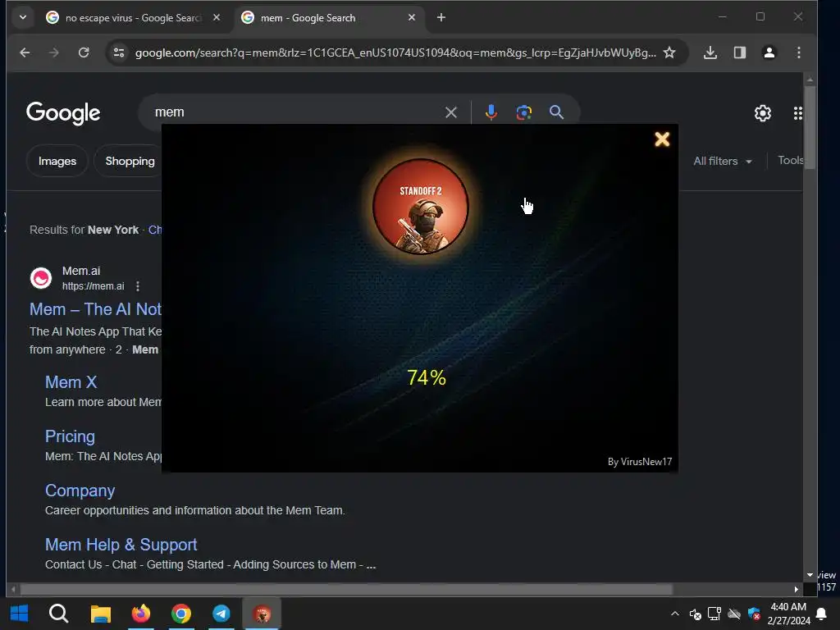Open the Mem X sitelink
Image resolution: width=840 pixels, height=630 pixels.
(71, 382)
